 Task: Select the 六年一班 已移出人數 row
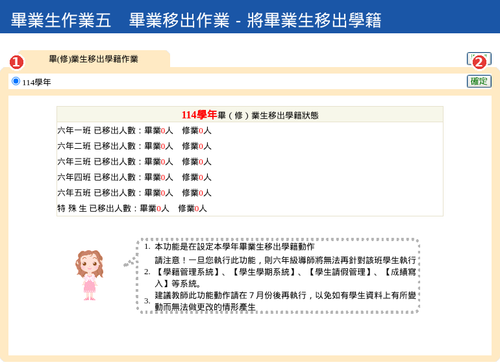click(250, 130)
